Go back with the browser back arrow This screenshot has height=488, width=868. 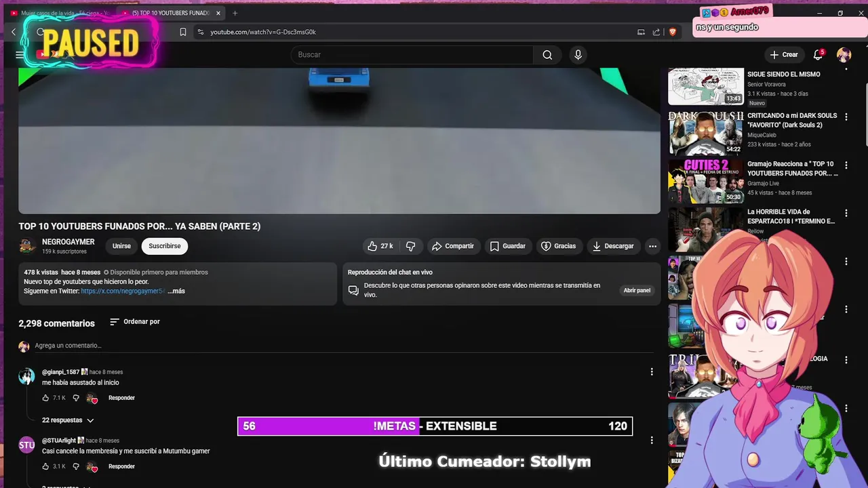click(14, 32)
